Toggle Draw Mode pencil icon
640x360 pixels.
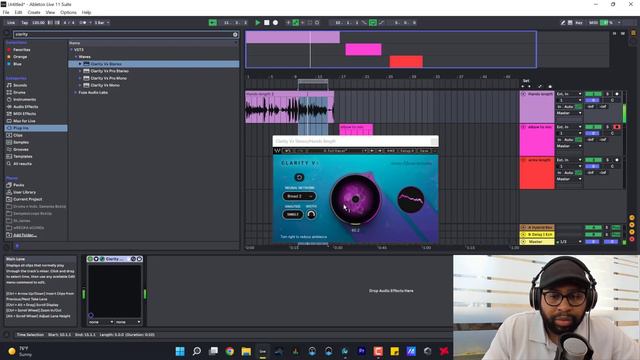coord(563,22)
